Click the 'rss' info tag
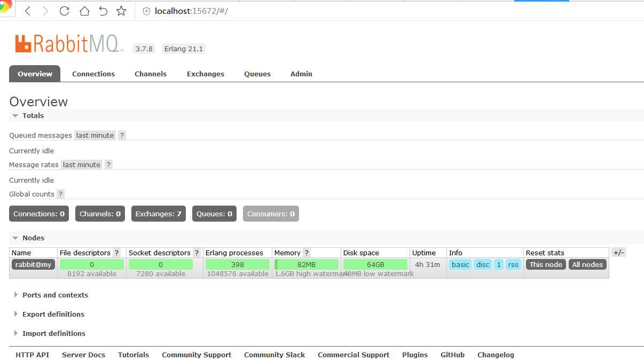Image resolution: width=644 pixels, height=361 pixels. coord(513,264)
